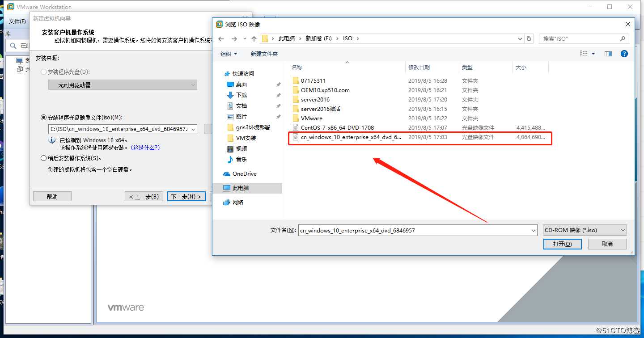Image resolution: width=644 pixels, height=338 pixels.
Task: Open 桌面 in navigation pane
Action: pyautogui.click(x=241, y=84)
